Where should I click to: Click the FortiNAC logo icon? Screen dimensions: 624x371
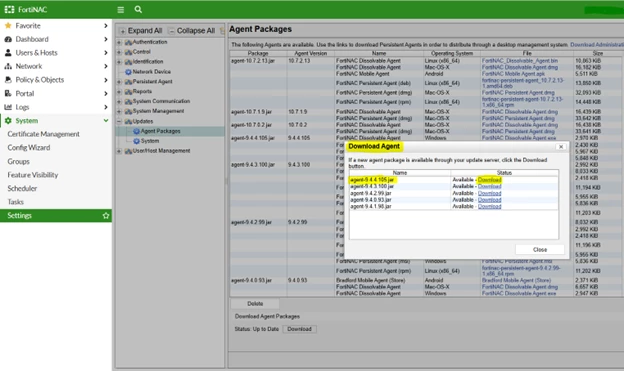coord(9,9)
